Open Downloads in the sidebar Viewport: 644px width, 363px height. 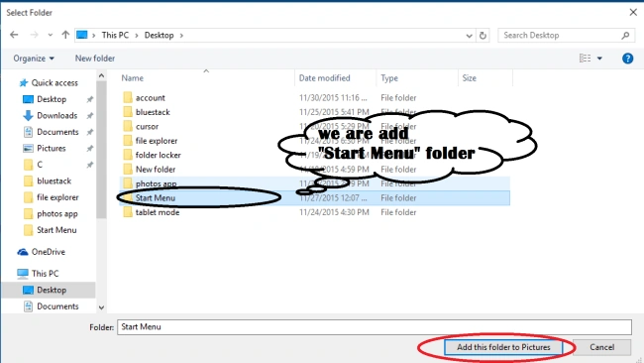57,116
